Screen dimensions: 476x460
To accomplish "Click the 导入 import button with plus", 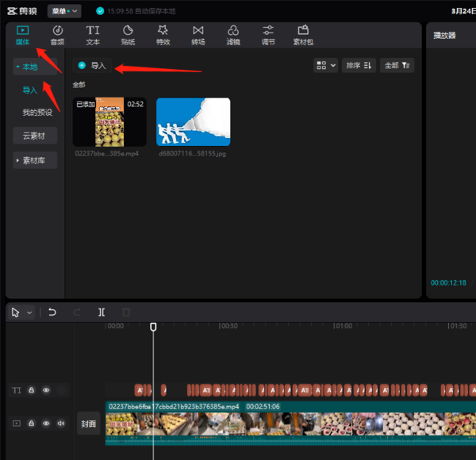I will (91, 66).
